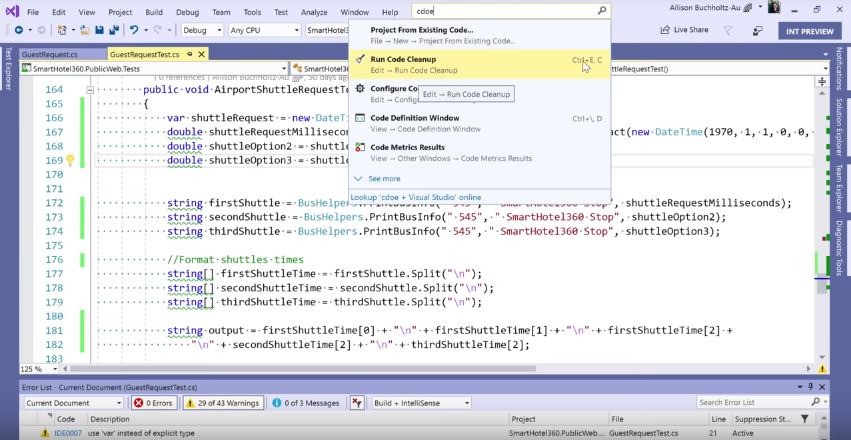Click the lightbulb quick actions icon at line 169

[x=70, y=160]
